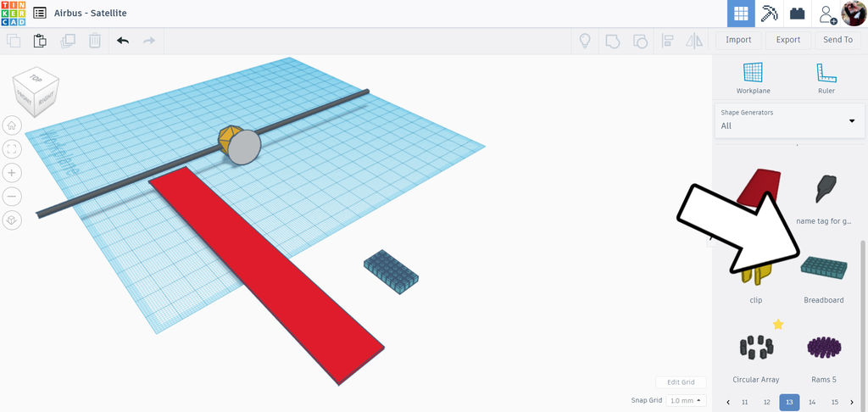
Task: Go to shapes page 12
Action: [x=766, y=402]
